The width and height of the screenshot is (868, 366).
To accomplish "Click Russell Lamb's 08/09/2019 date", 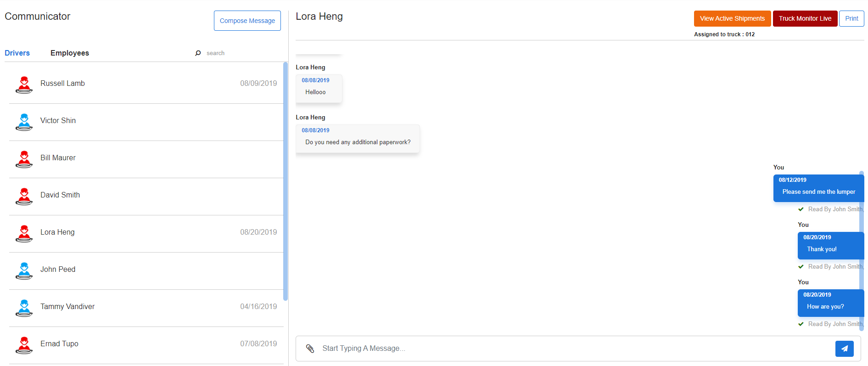I will coord(258,83).
